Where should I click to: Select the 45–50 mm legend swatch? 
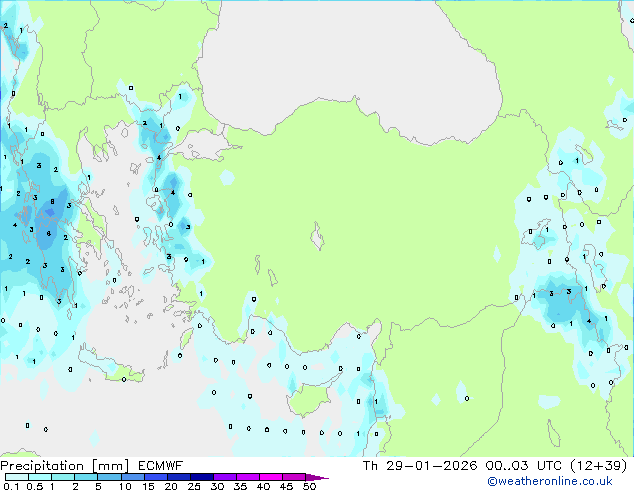(294, 477)
